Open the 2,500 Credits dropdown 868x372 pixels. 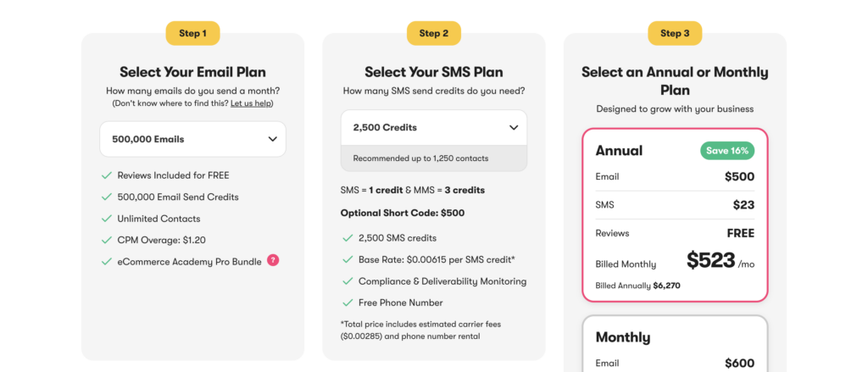point(433,128)
